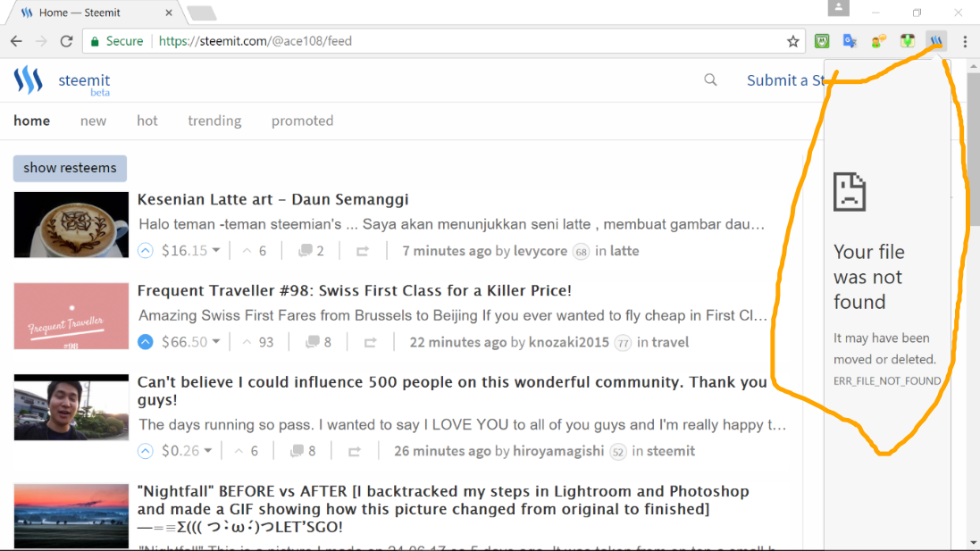The height and width of the screenshot is (551, 980).
Task: Open the Chrome three-dot menu
Action: click(965, 41)
